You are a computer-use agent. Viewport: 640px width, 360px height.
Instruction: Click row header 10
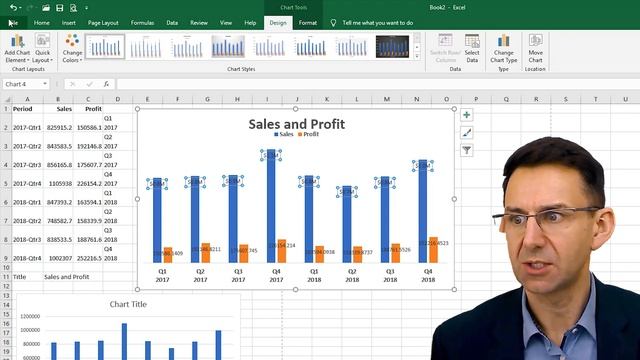tap(6, 267)
